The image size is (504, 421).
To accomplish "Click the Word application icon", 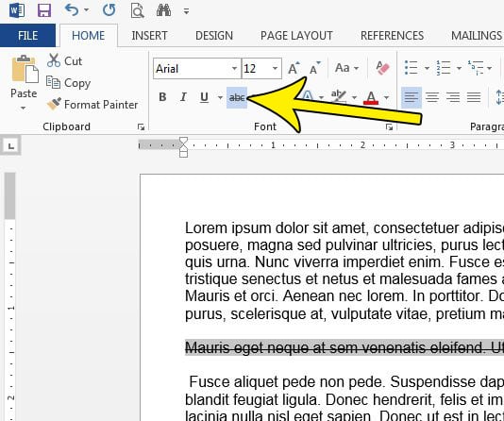I will point(17,10).
